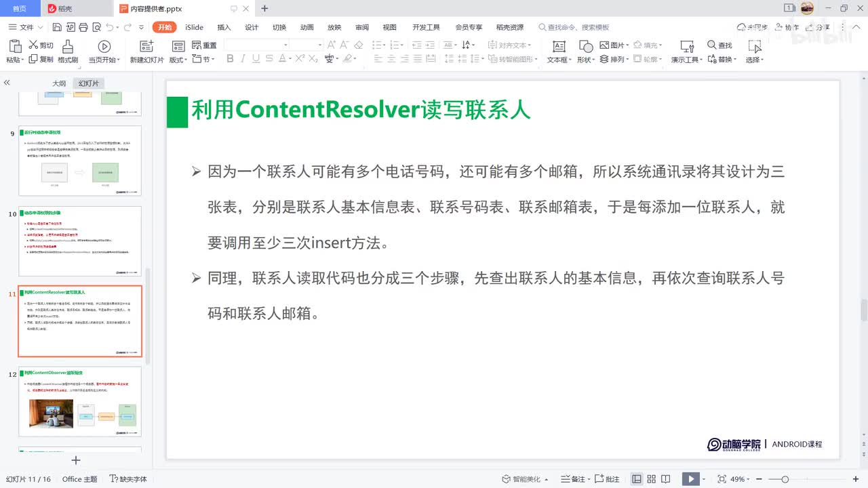The image size is (868, 488).
Task: Click the Reset (重置) slide icon
Action: [x=197, y=45]
